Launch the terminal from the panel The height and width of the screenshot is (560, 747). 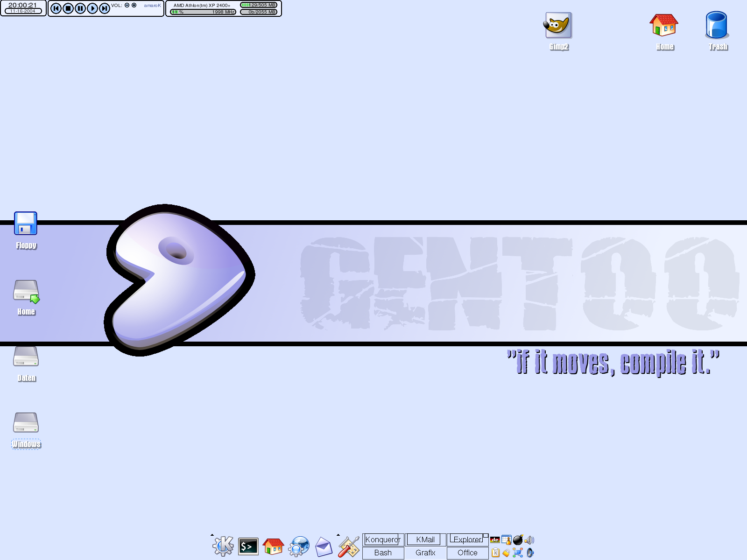point(248,546)
